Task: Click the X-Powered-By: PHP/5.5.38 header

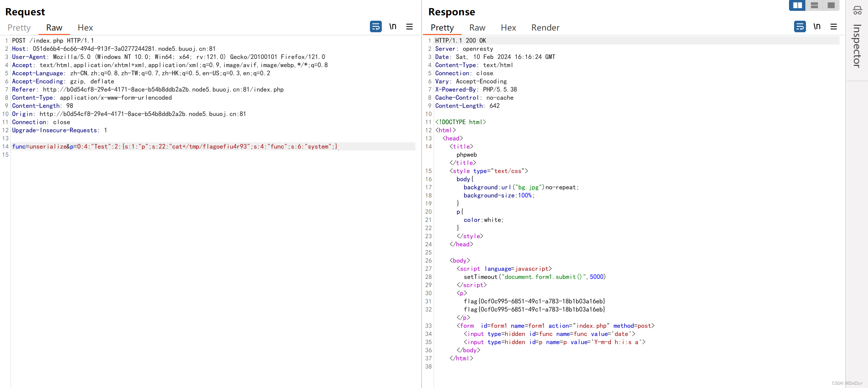Action: (x=476, y=90)
